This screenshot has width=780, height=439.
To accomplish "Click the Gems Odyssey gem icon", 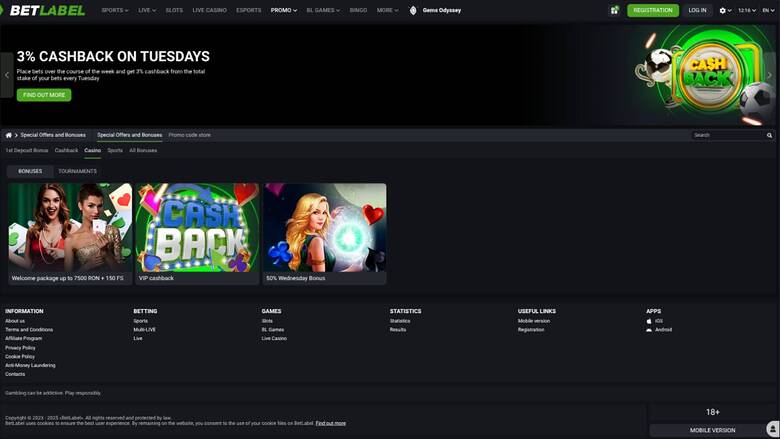I will (413, 10).
